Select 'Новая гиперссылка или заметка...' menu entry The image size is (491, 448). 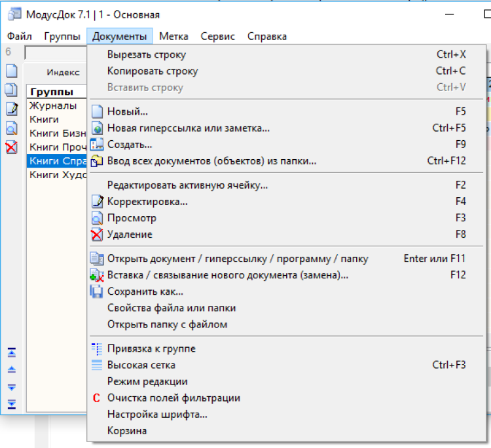(x=188, y=128)
